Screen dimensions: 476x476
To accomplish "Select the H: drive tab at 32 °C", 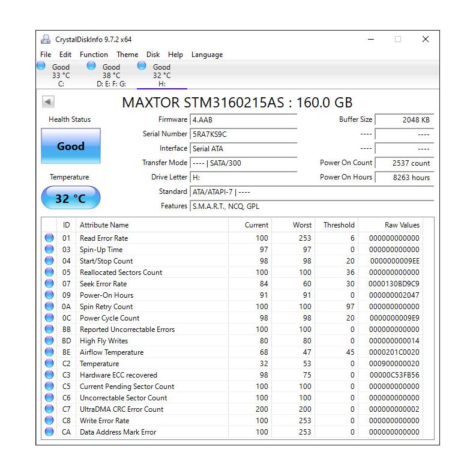I will 161,75.
